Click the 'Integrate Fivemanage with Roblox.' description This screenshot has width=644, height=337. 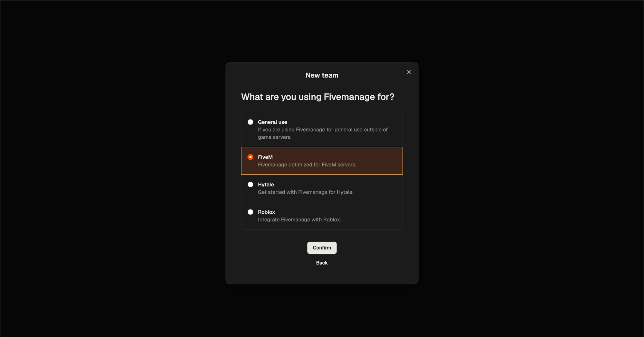pyautogui.click(x=299, y=220)
